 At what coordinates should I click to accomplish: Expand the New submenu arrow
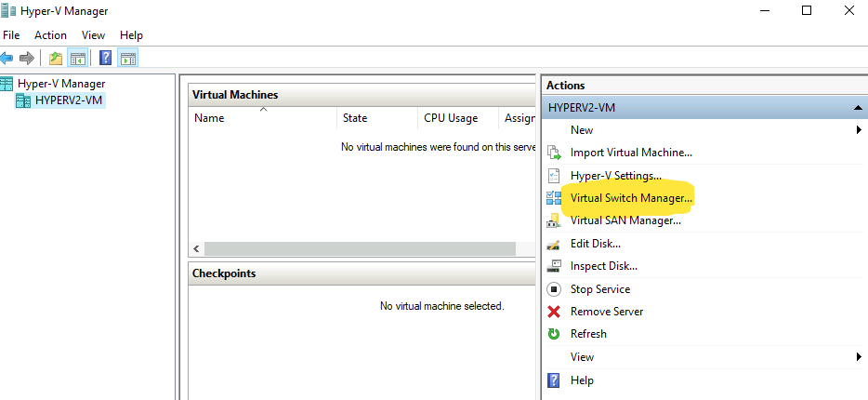point(859,130)
